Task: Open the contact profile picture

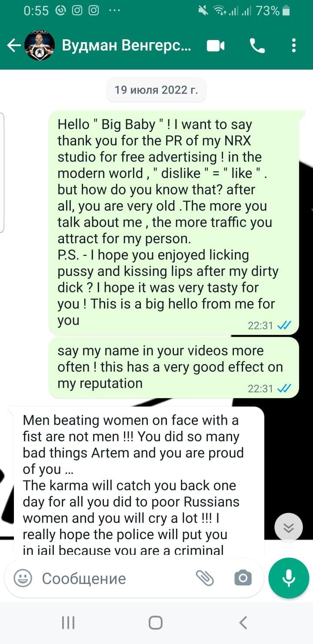Action: coord(39,46)
